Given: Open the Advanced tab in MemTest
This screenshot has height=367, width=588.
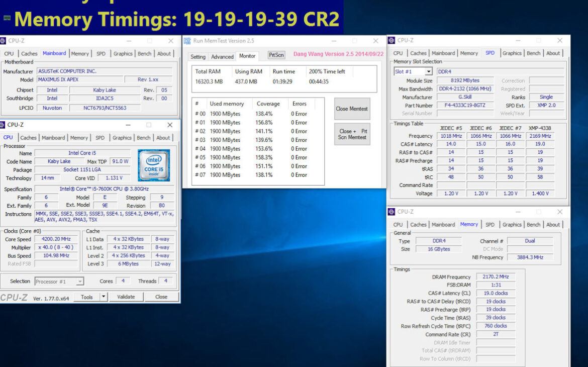Looking at the screenshot, I should coord(222,56).
